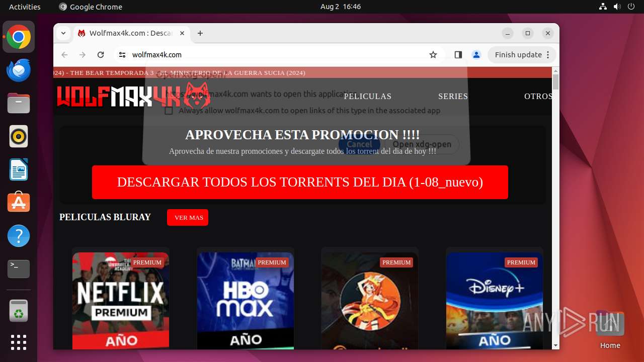The width and height of the screenshot is (644, 362).
Task: Click Finish update button
Action: tap(518, 55)
